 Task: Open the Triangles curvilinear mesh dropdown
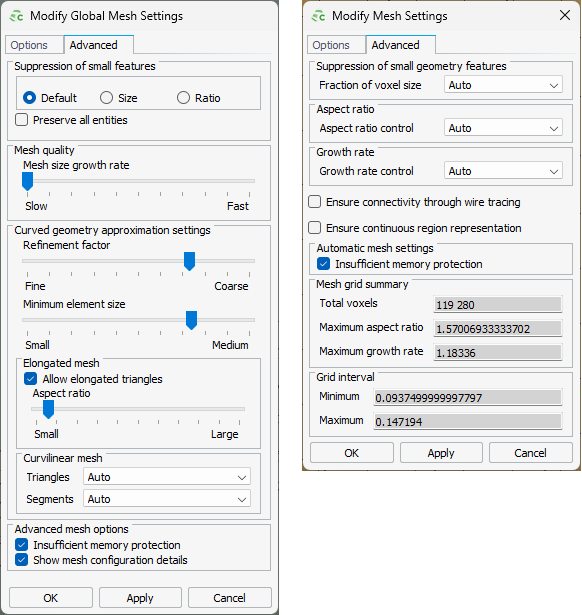pyautogui.click(x=167, y=477)
